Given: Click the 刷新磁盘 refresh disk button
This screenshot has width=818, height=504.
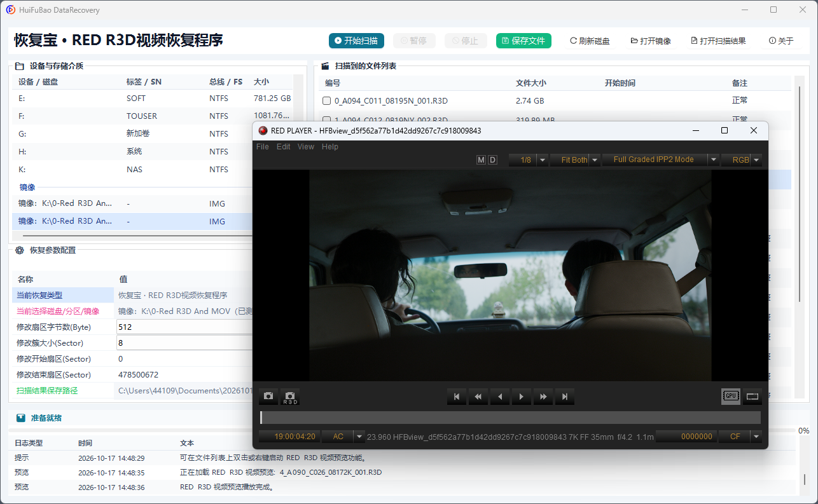Looking at the screenshot, I should (x=590, y=41).
